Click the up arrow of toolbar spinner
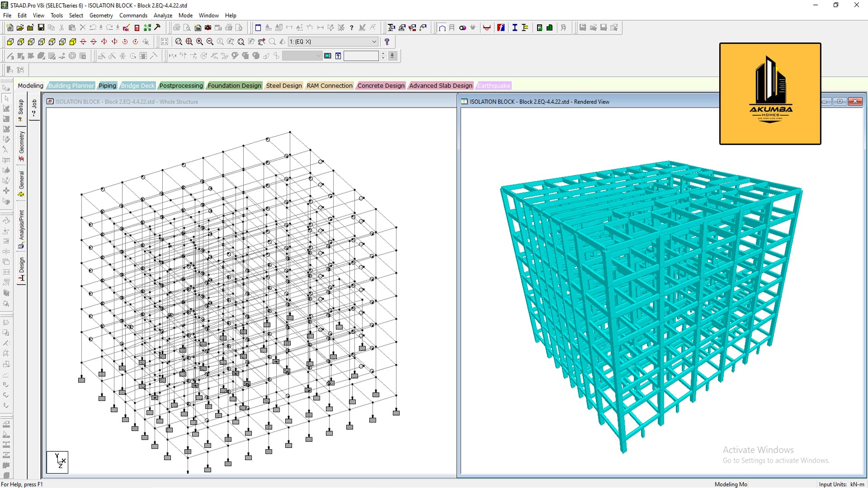The width and height of the screenshot is (868, 488). [x=383, y=54]
